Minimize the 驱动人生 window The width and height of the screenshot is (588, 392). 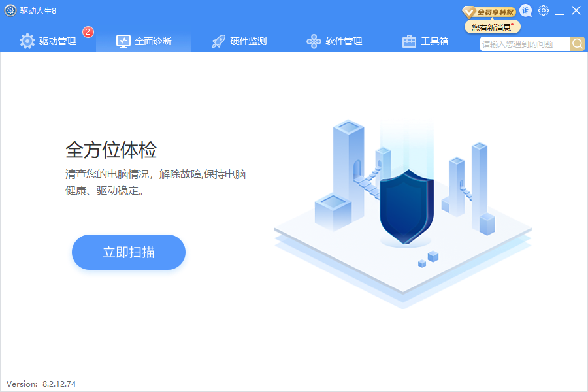tap(560, 10)
